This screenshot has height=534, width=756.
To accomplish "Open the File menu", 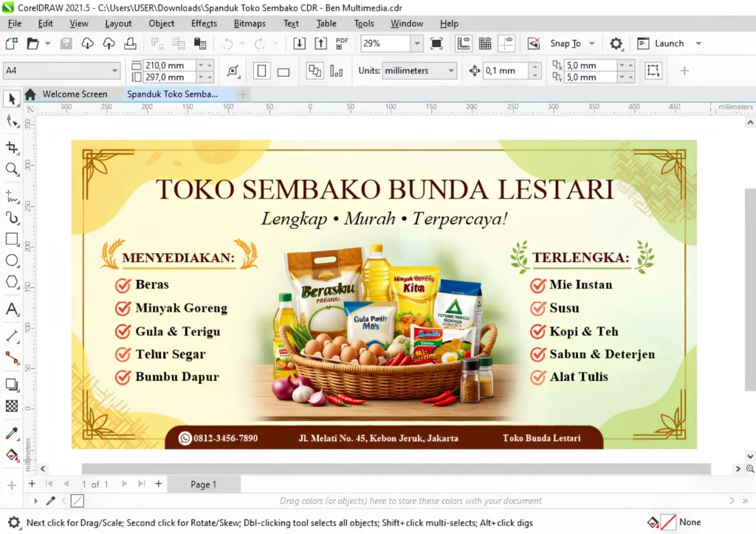I will point(15,23).
